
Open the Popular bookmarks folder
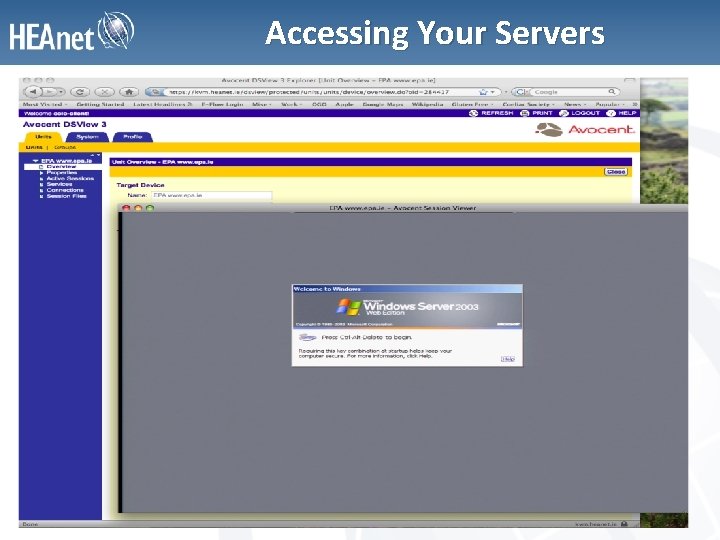(x=610, y=105)
